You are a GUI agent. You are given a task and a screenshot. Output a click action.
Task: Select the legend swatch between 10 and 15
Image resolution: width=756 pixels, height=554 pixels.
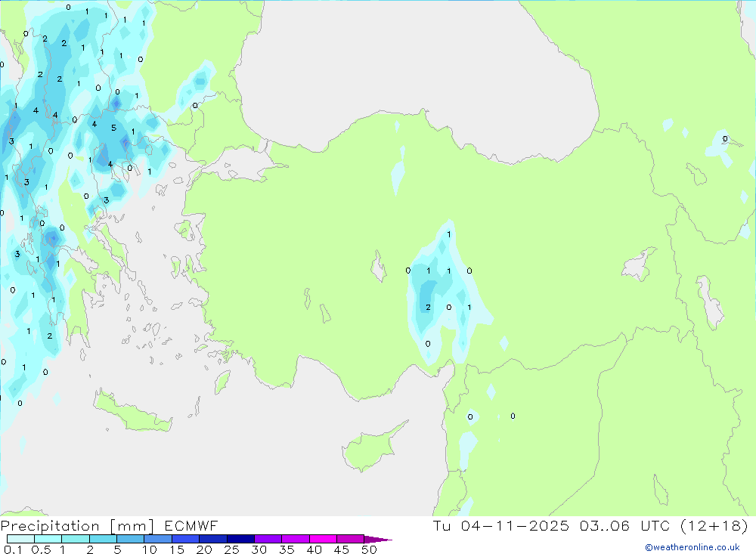158,539
